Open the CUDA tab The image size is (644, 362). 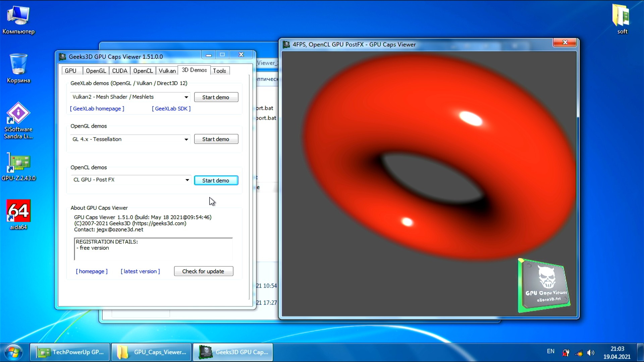click(x=119, y=71)
